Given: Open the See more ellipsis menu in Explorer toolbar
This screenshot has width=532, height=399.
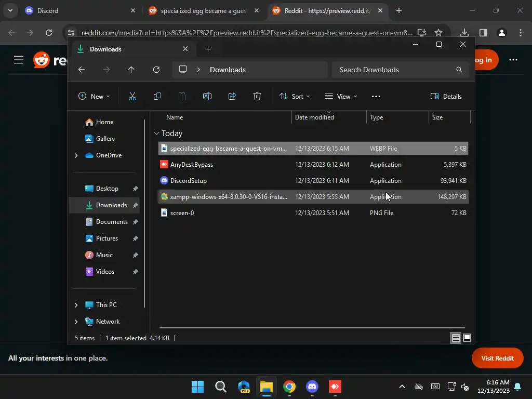Looking at the screenshot, I should point(376,96).
